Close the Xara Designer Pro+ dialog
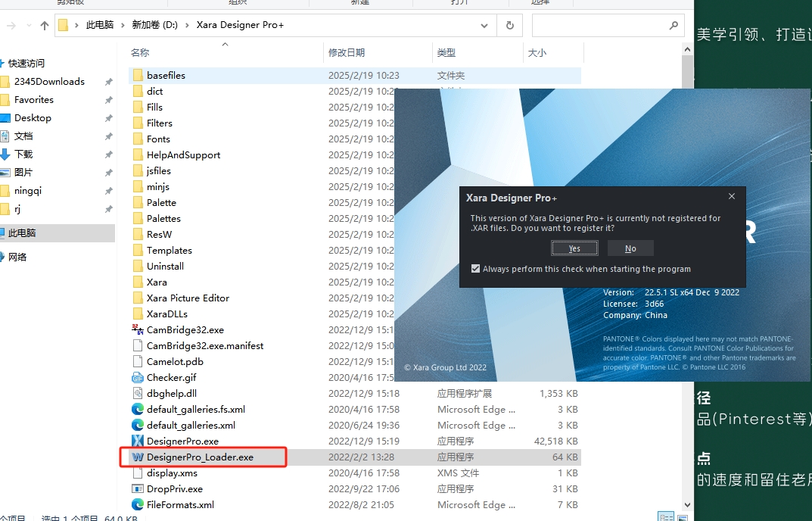This screenshot has width=812, height=521. click(732, 196)
